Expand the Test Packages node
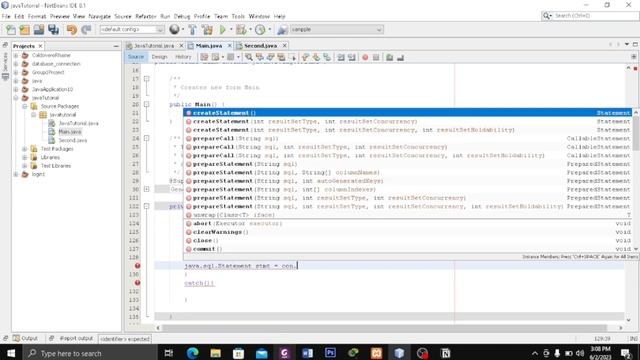The image size is (640, 360). coord(25,149)
